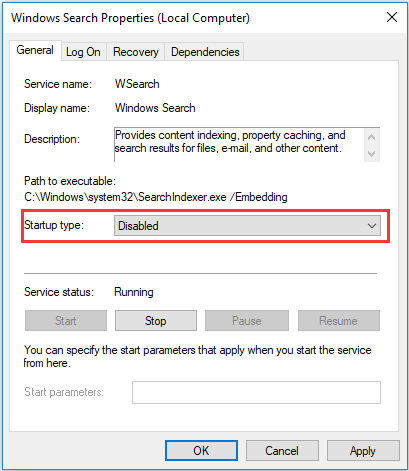Click the greyed-out Resume button
The image size is (409, 471).
tap(339, 321)
